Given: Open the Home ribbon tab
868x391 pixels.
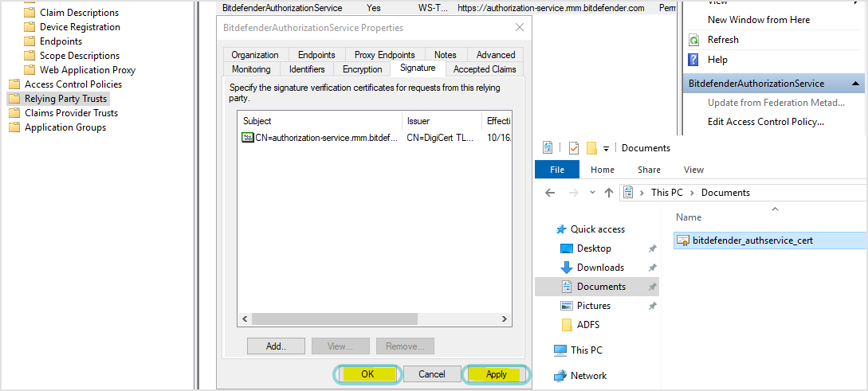Looking at the screenshot, I should pos(603,170).
